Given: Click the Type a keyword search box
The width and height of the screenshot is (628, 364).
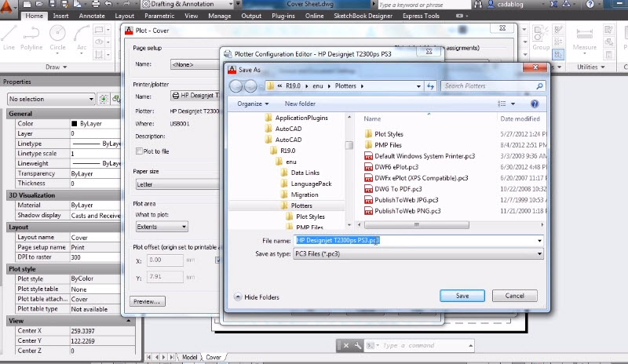Looking at the screenshot, I should click(424, 5).
